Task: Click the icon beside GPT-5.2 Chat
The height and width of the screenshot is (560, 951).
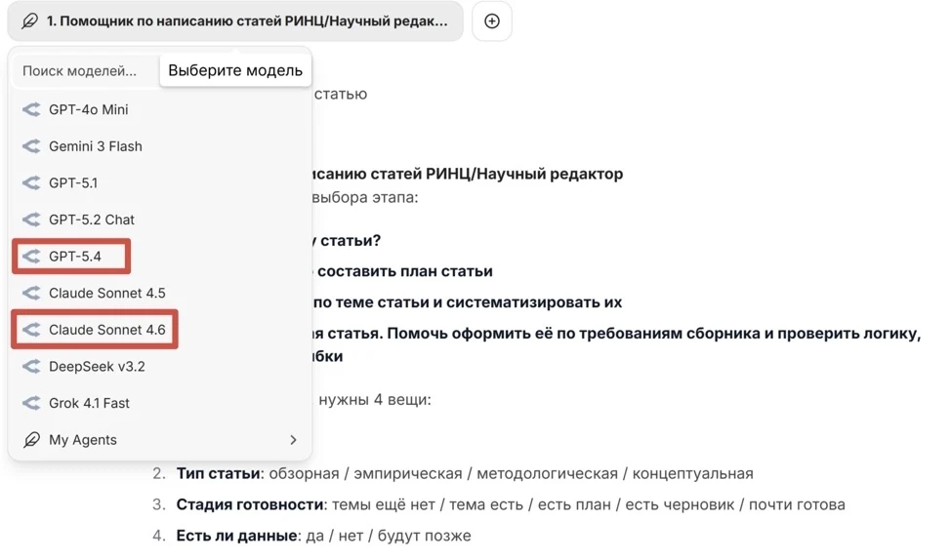Action: pyautogui.click(x=31, y=220)
